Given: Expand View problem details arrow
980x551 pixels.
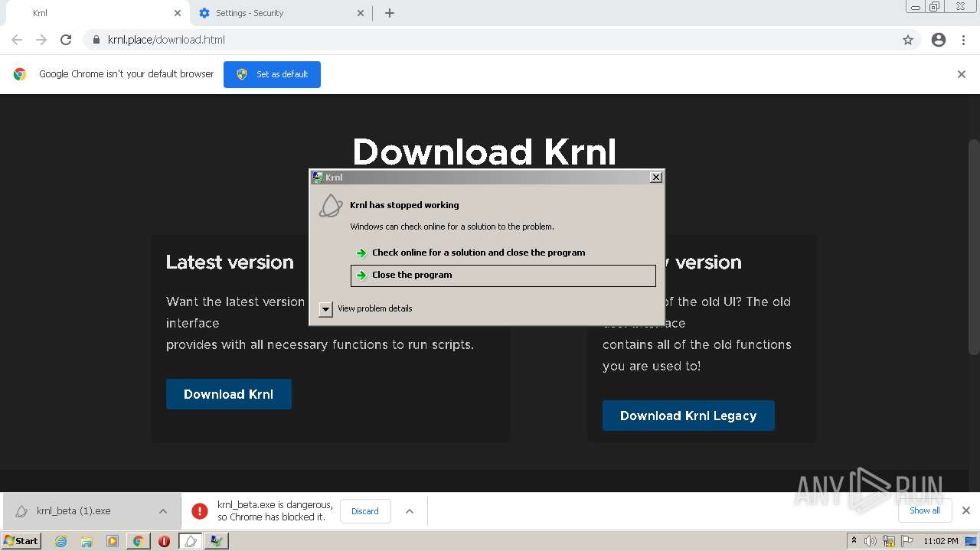Looking at the screenshot, I should coord(325,309).
